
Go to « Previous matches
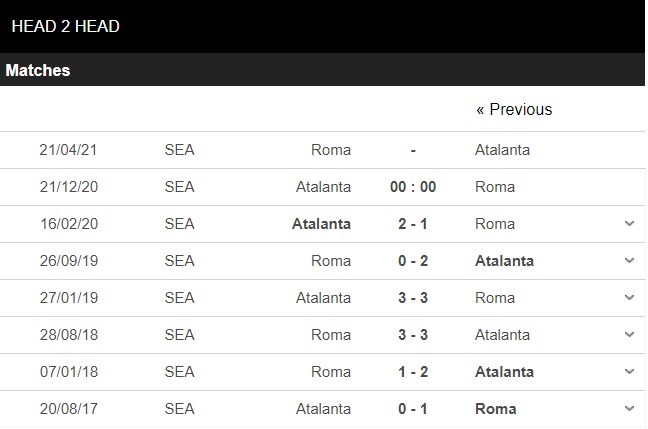514,109
